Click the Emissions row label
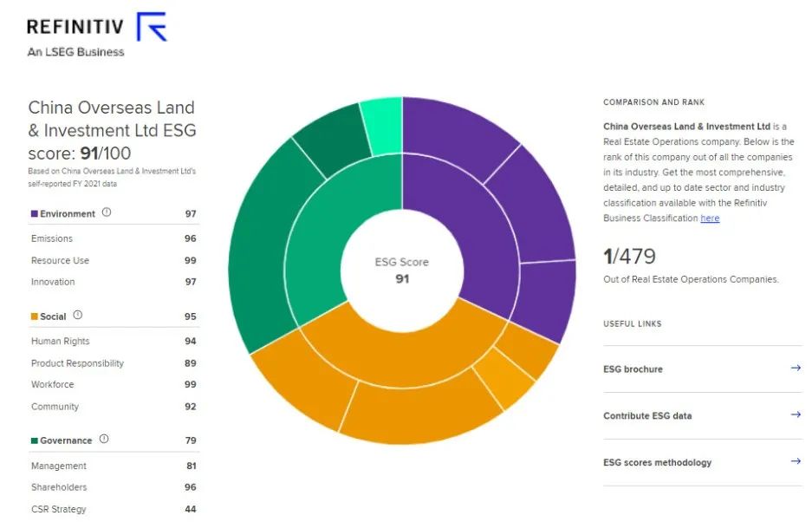Screen dimensions: 812x522 tap(52, 238)
